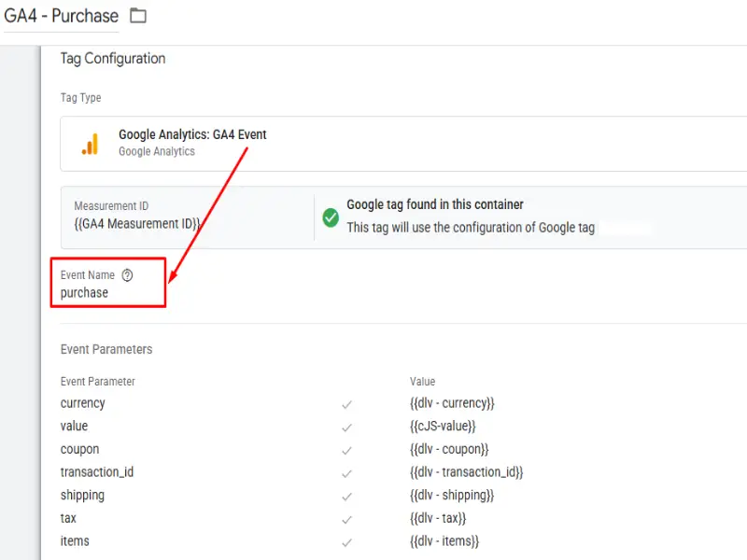Viewport: 747px width, 560px height.
Task: Select the checkmark in the transaction_id row
Action: tap(346, 474)
